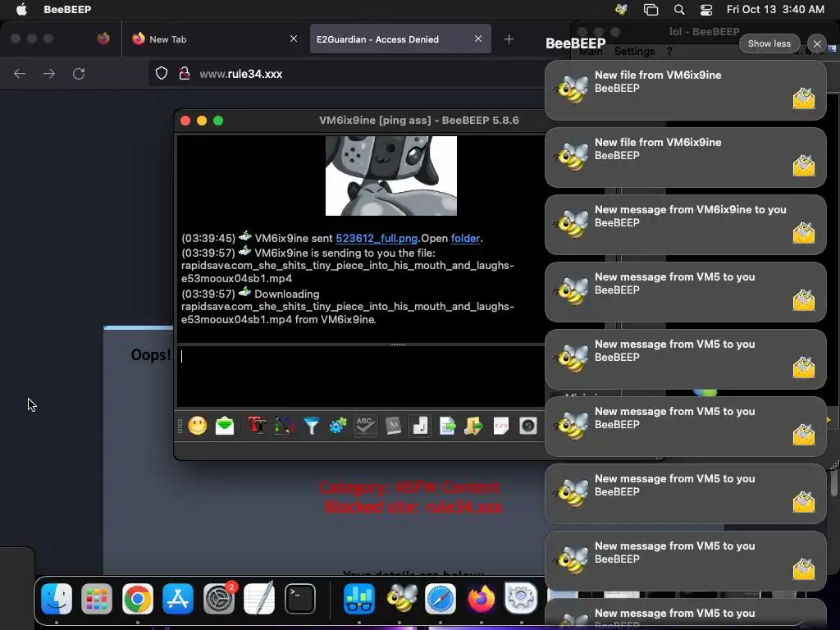Open the BeeBEEP application menu

point(67,9)
